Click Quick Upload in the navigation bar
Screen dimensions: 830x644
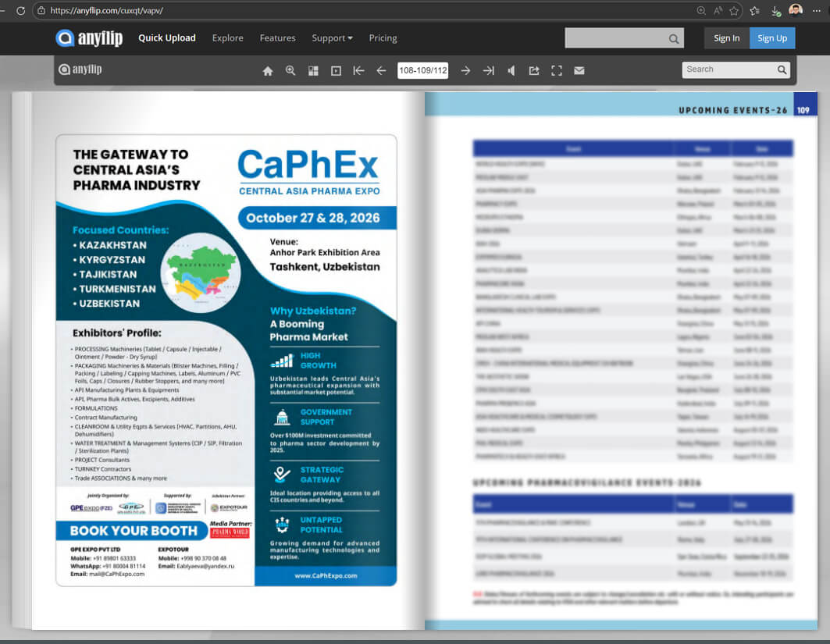167,38
